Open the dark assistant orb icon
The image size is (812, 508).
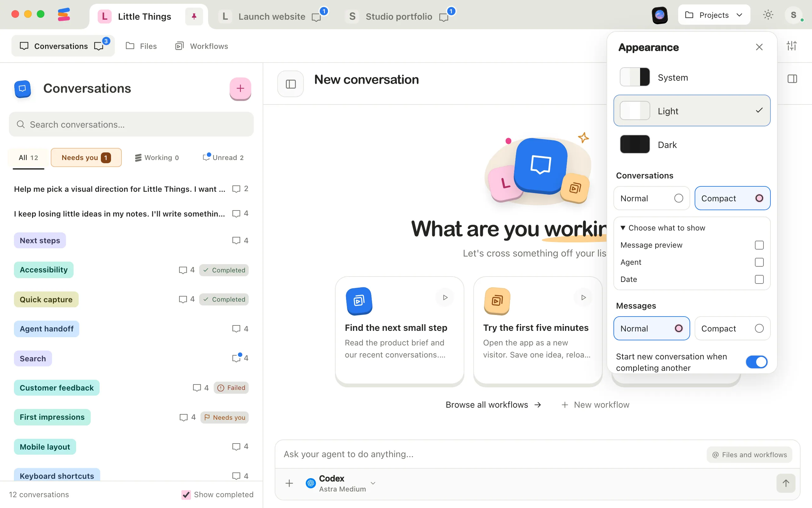pyautogui.click(x=660, y=15)
